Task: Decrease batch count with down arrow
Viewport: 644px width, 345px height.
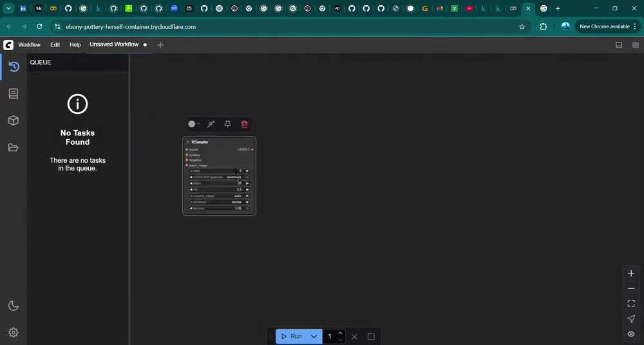Action: point(341,340)
